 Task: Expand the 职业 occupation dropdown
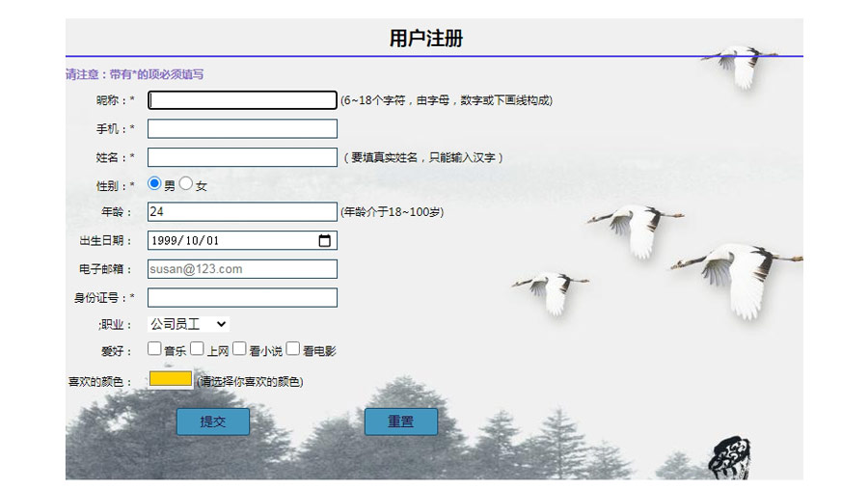coord(188,324)
